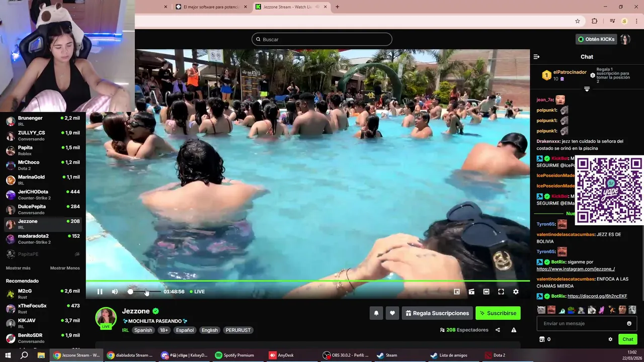Click the English tag
Viewport: 644px width, 362px height.
(x=209, y=330)
